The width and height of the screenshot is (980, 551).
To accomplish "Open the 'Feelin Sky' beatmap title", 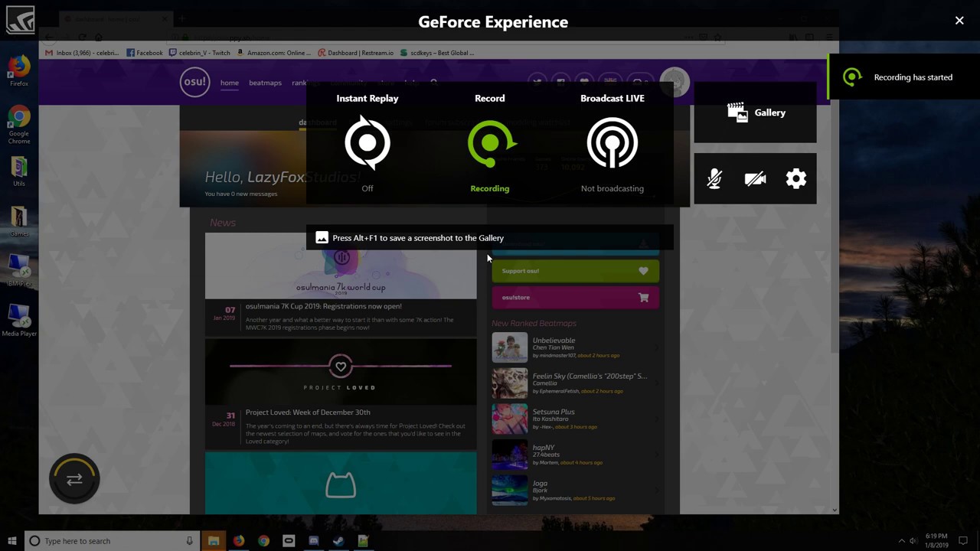I will (590, 377).
